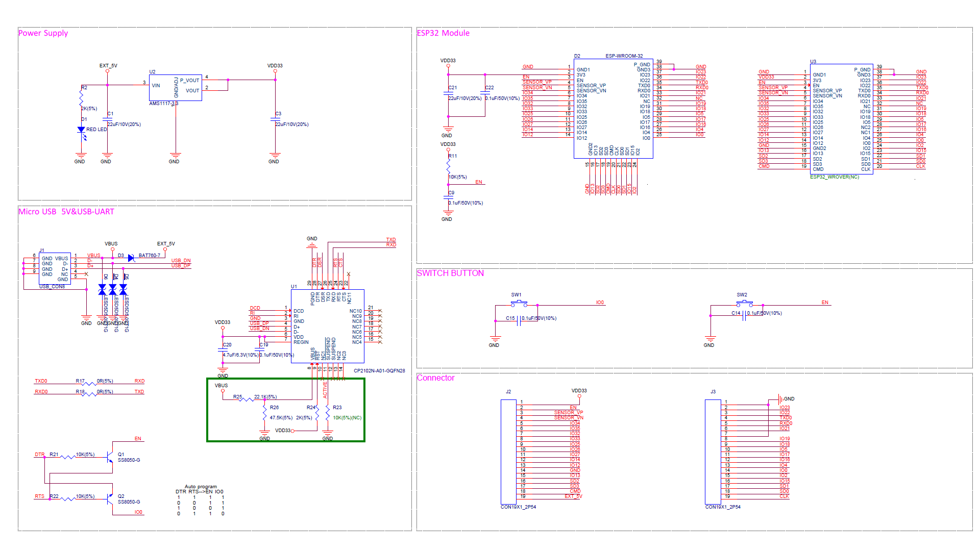
Task: Select resistor R18 designator
Action: [80, 392]
